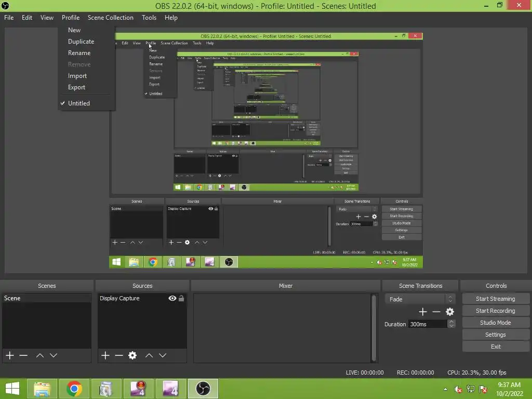
Task: Open Settings from Controls panel
Action: pos(495,335)
